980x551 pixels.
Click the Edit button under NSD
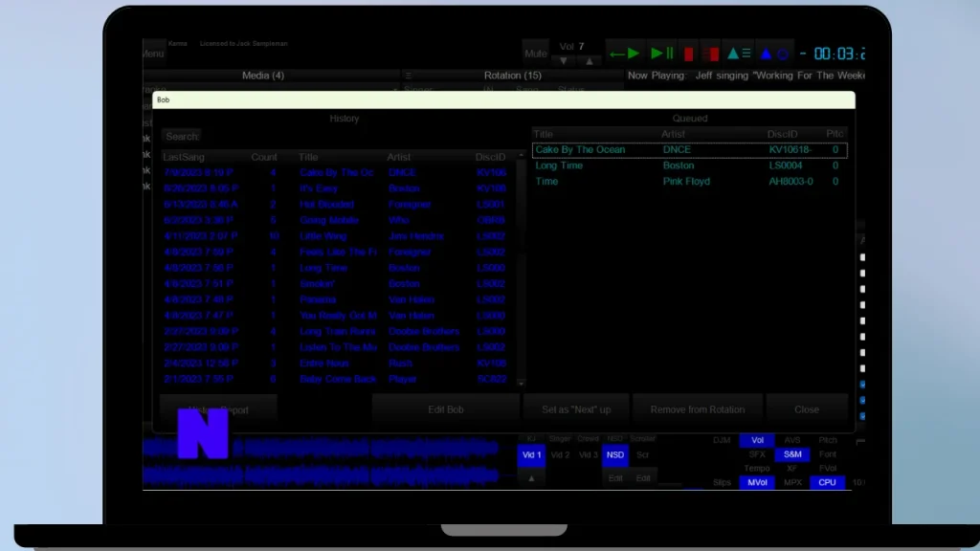[615, 478]
